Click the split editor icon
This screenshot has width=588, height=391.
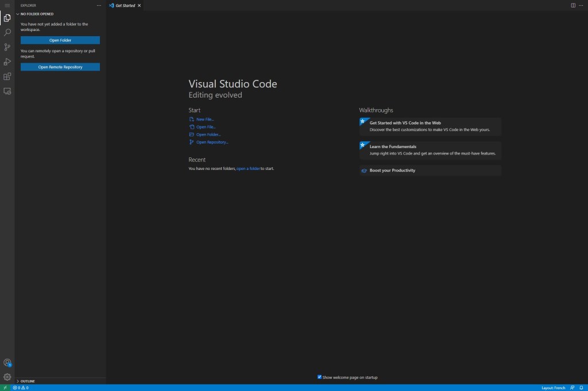tap(573, 5)
